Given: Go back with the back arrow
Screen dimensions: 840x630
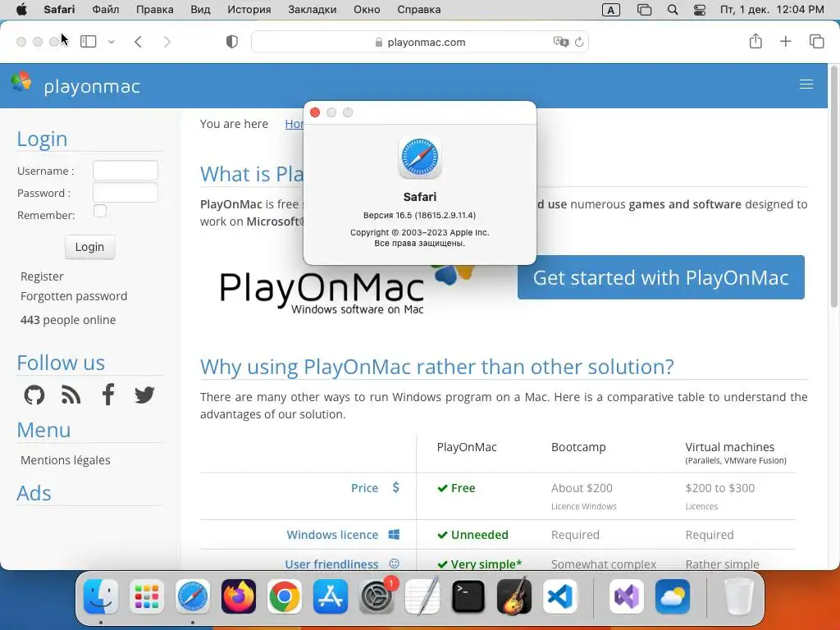Looking at the screenshot, I should [138, 42].
